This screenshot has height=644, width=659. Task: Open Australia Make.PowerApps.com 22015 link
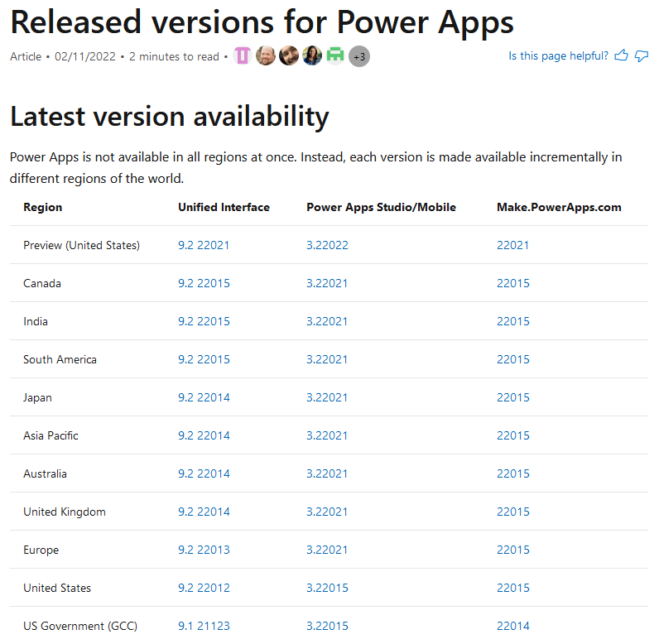click(513, 473)
